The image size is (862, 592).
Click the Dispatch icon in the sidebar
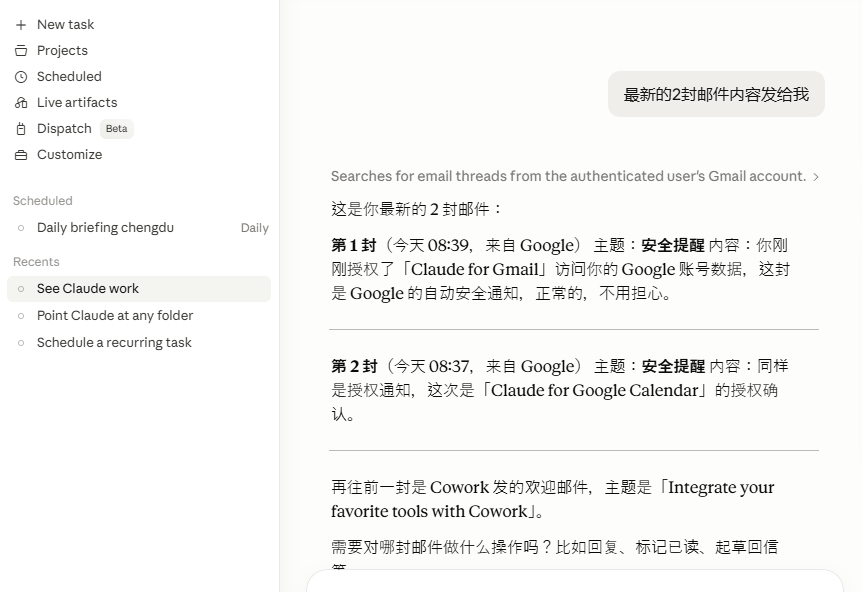[x=21, y=129]
